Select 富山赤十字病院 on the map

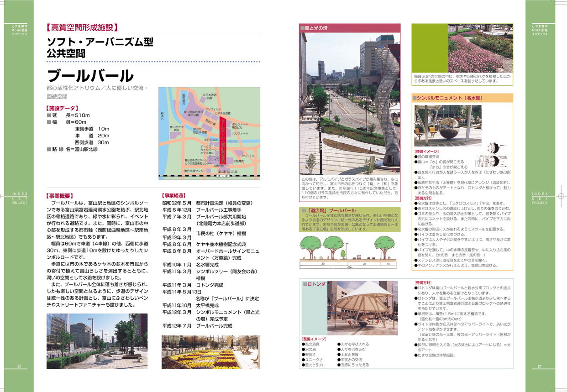pos(176,129)
